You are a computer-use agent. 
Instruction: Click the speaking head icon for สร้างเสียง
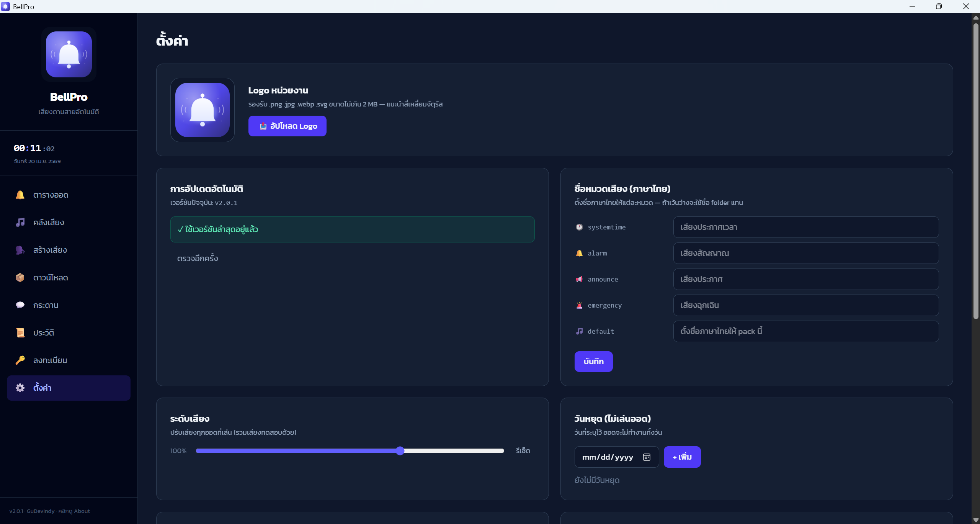click(x=20, y=250)
